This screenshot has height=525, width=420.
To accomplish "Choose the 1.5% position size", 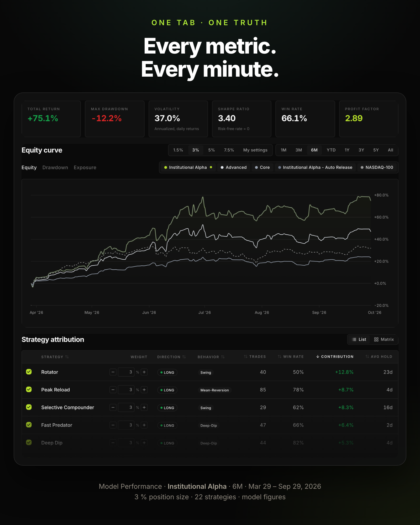I will pos(178,150).
